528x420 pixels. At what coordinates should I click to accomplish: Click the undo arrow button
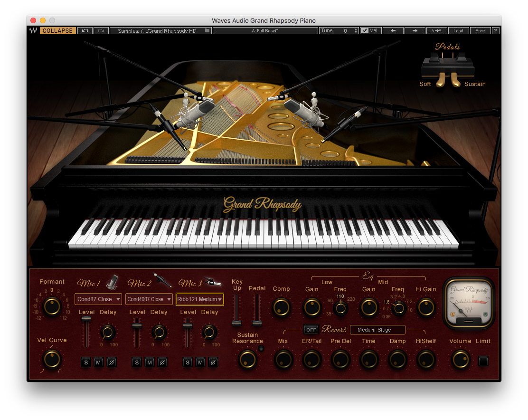pyautogui.click(x=85, y=31)
